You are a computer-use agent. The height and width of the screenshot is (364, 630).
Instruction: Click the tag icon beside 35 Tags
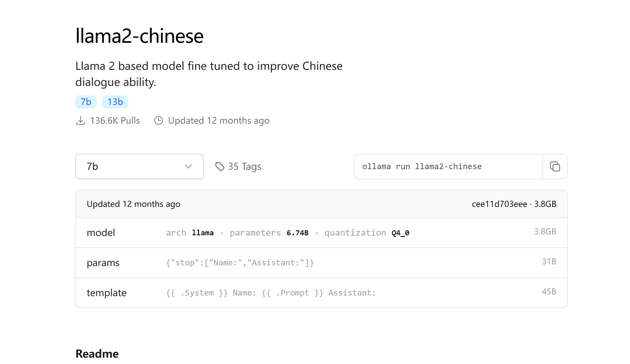pos(220,166)
